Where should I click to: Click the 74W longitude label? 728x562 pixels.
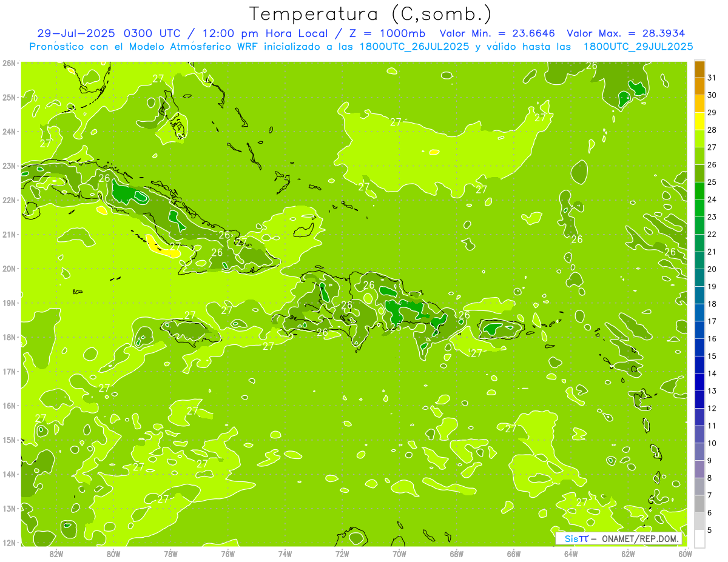(285, 554)
